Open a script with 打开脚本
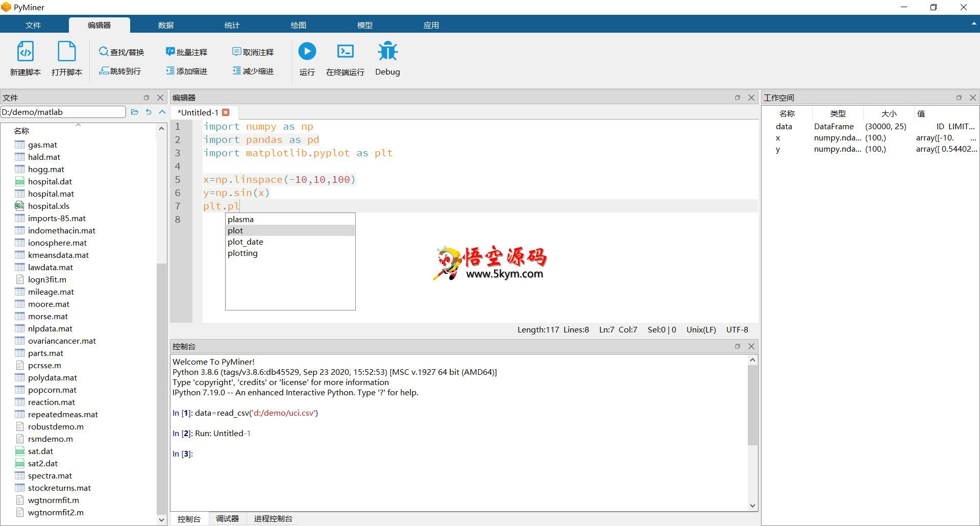Image resolution: width=980 pixels, height=526 pixels. 67,59
